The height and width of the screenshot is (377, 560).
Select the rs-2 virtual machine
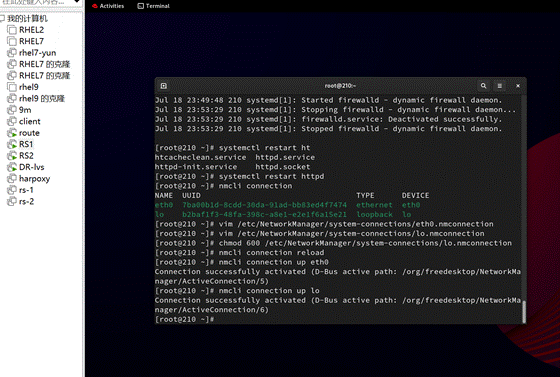pos(26,201)
